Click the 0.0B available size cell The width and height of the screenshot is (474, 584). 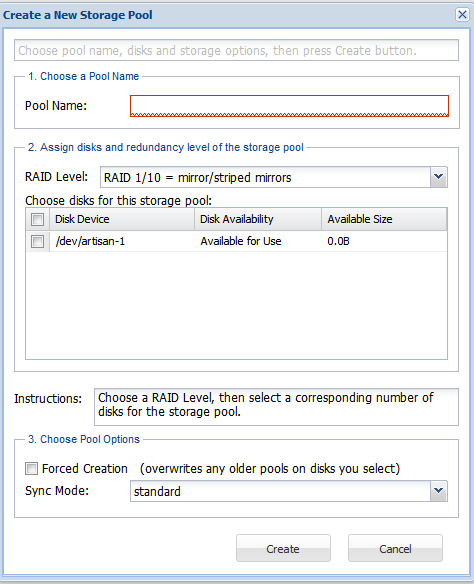338,241
